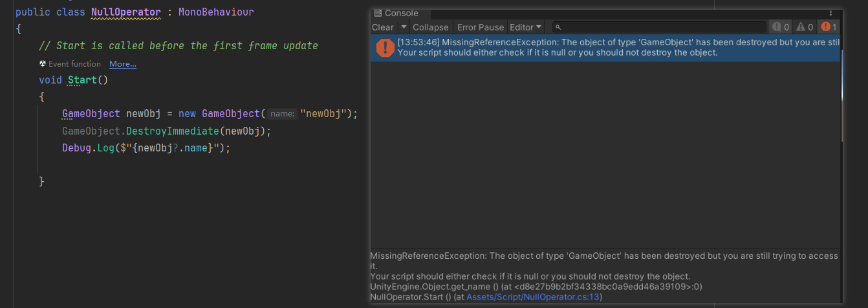Clear the Unity console log

pos(383,27)
